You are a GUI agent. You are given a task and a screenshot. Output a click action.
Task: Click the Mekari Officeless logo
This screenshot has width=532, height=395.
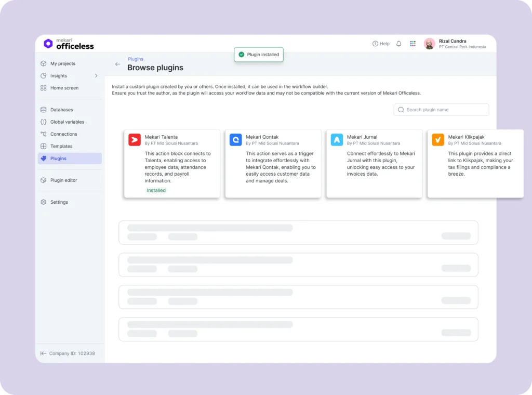click(69, 44)
